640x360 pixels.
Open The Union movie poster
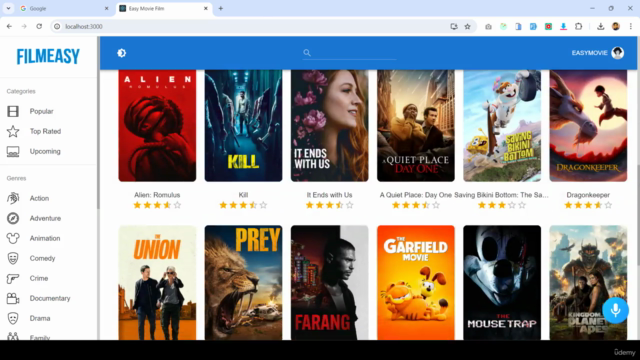[157, 282]
